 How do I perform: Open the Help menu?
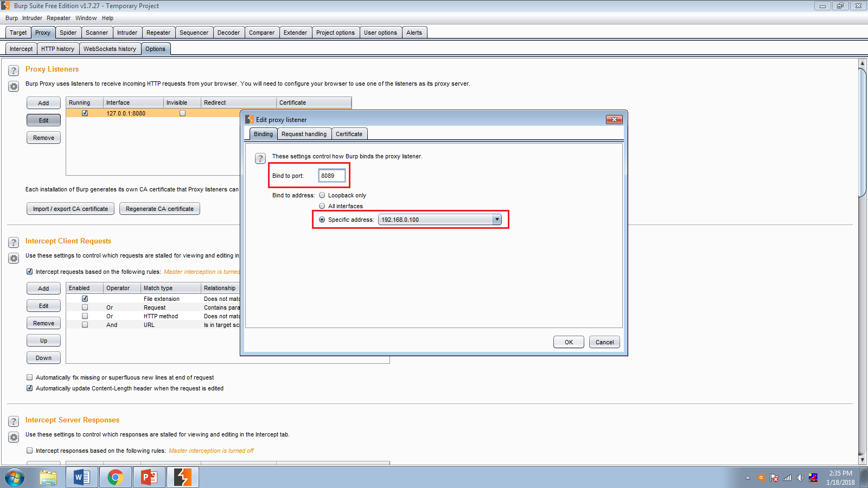107,18
